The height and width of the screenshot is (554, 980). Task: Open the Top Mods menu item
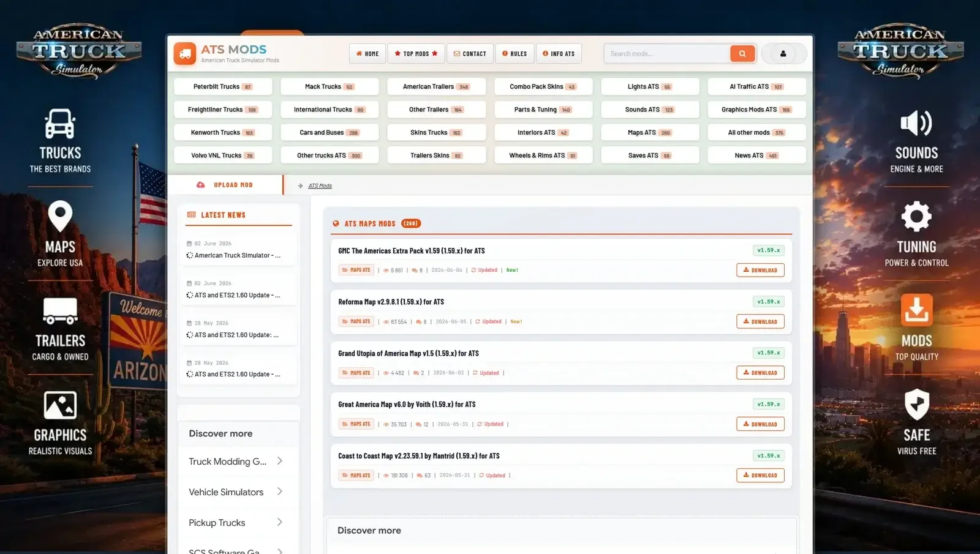[x=416, y=54]
